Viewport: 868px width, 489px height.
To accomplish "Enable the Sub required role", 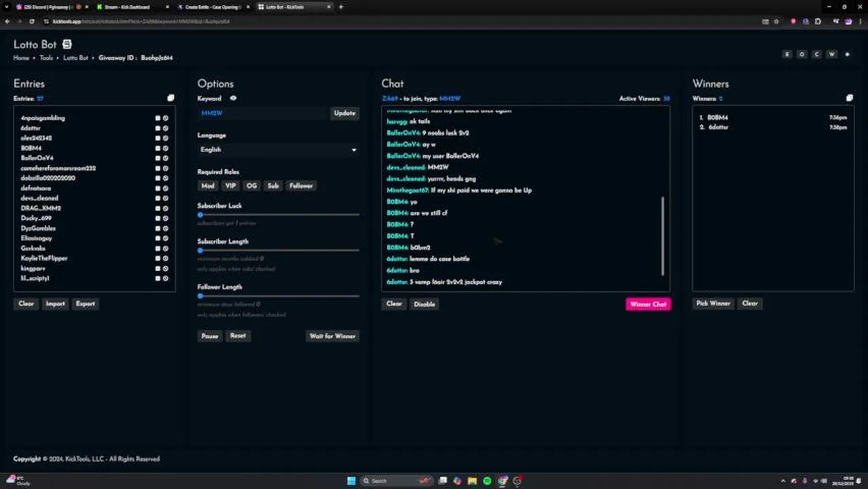I will coord(273,185).
